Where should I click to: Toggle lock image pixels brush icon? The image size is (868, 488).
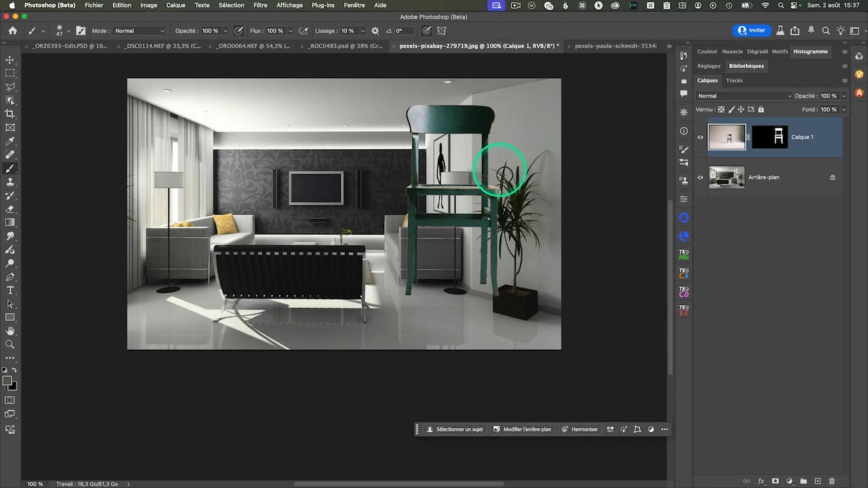(x=731, y=109)
